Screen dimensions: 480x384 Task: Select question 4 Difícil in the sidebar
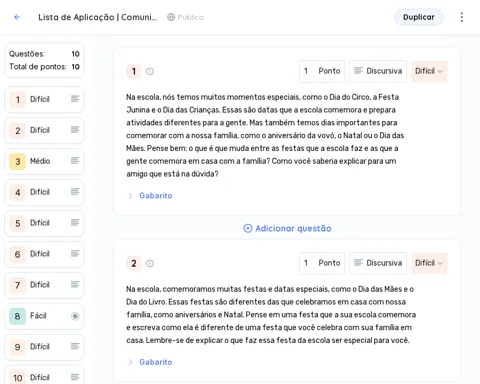click(x=44, y=192)
